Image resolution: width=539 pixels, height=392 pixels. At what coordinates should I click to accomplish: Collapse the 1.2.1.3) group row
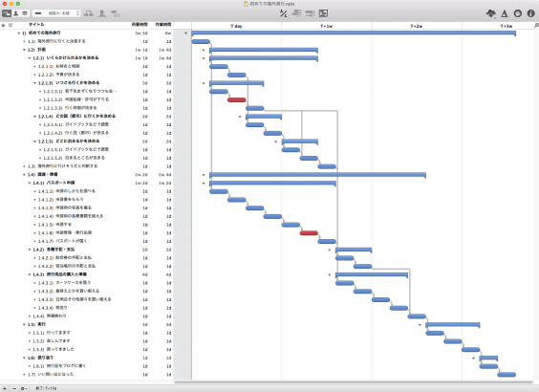34,83
